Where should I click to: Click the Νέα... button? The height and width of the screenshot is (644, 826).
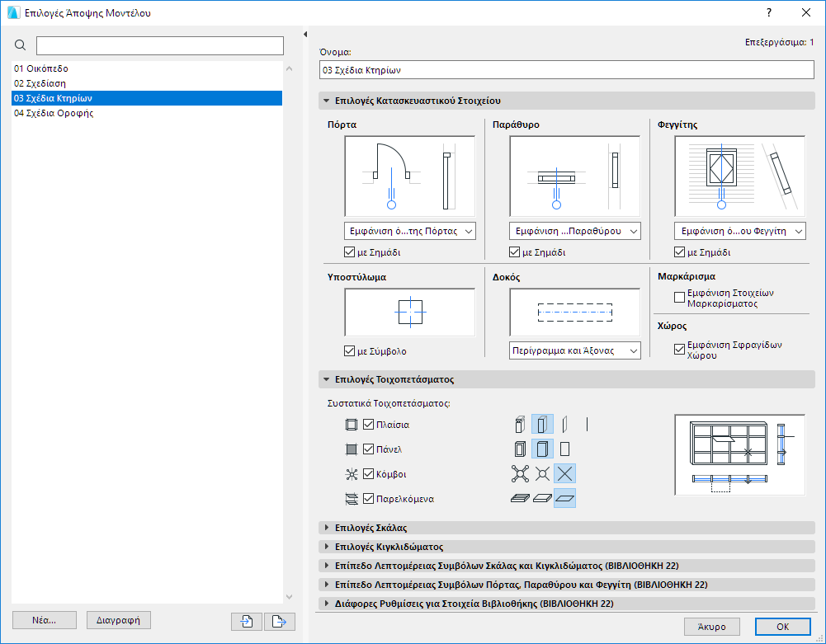pyautogui.click(x=44, y=621)
